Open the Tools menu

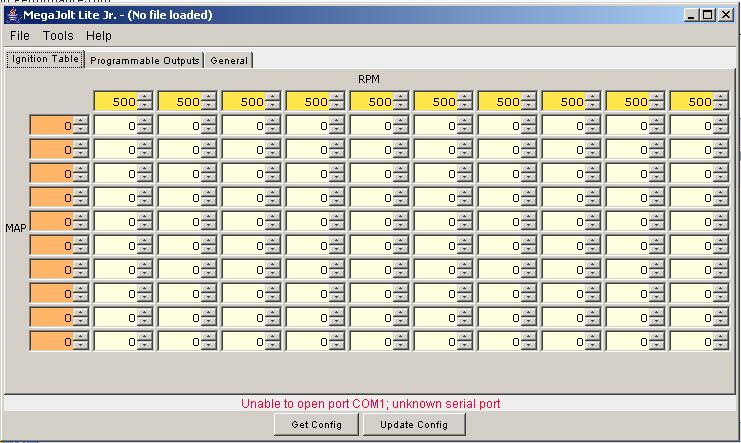58,36
